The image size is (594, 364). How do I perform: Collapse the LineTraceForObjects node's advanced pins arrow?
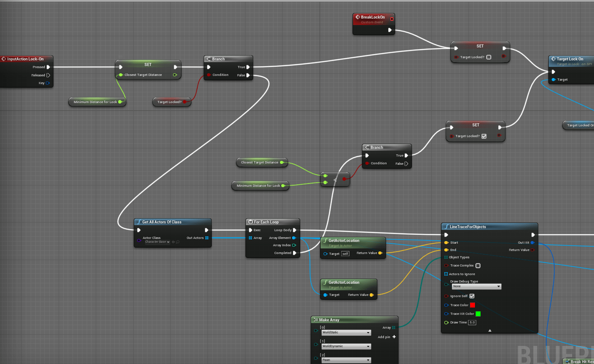click(490, 330)
